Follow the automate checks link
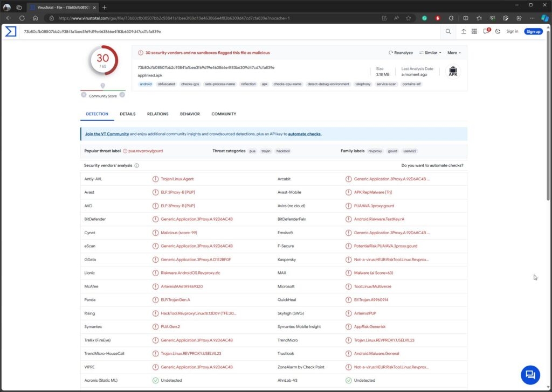This screenshot has width=552, height=392. tap(305, 134)
